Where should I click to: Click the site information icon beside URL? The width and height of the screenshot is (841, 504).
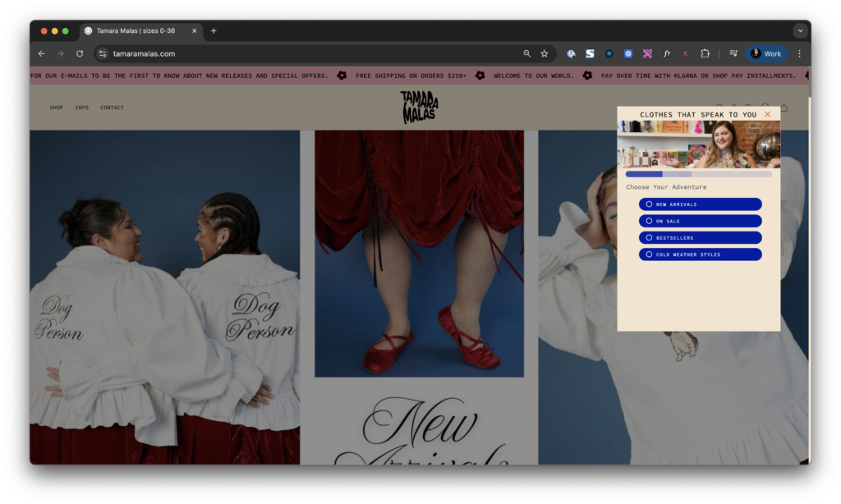tap(103, 53)
